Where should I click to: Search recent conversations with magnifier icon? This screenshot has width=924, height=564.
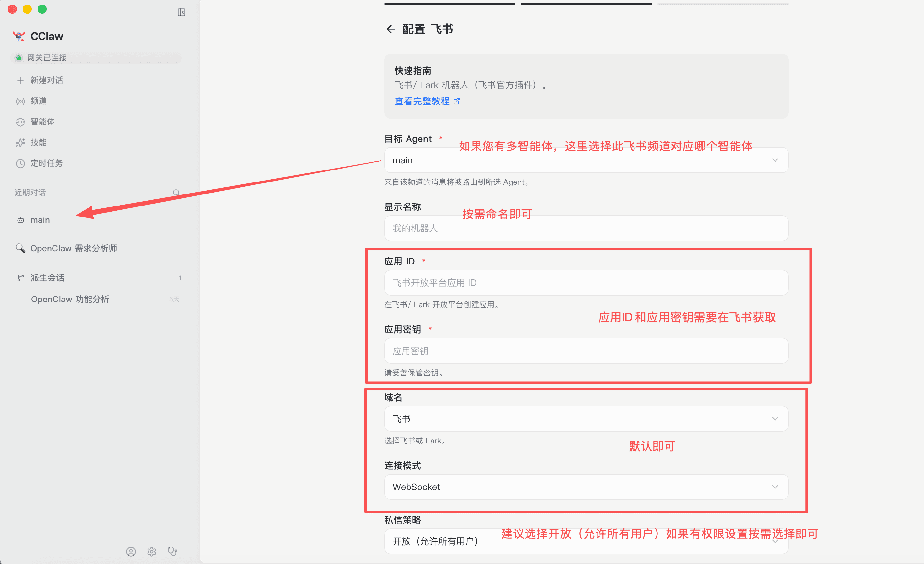[x=176, y=192]
